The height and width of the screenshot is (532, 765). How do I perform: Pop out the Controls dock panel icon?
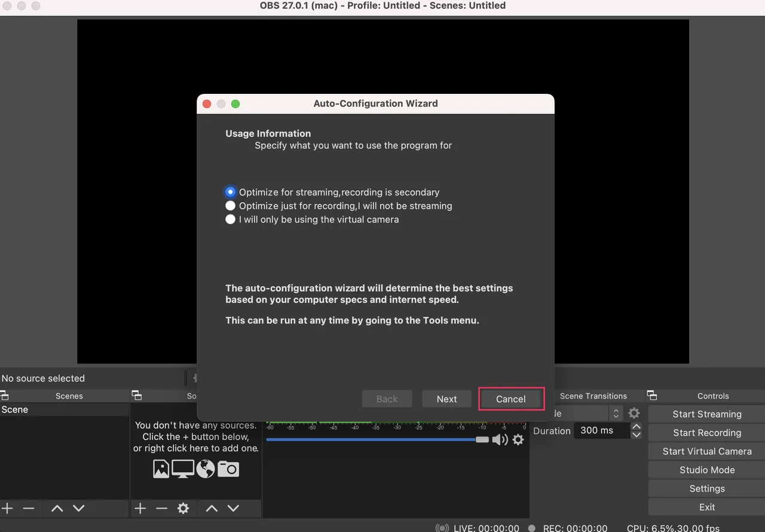pos(652,396)
